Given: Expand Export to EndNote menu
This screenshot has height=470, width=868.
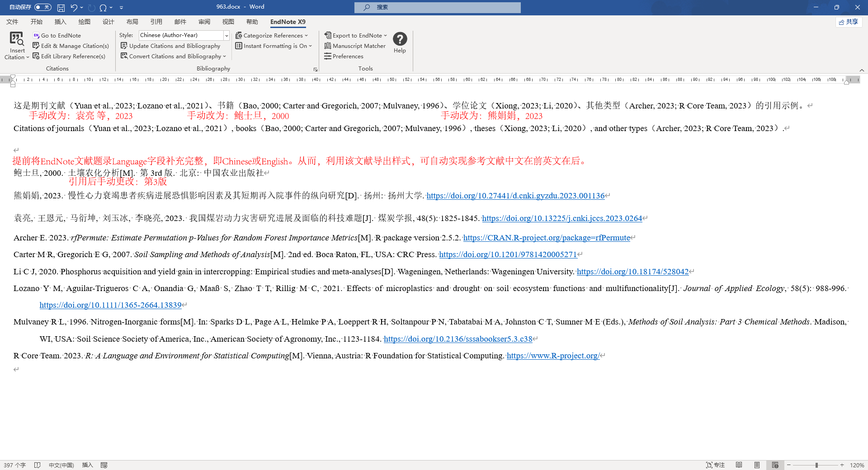Looking at the screenshot, I should [x=385, y=36].
